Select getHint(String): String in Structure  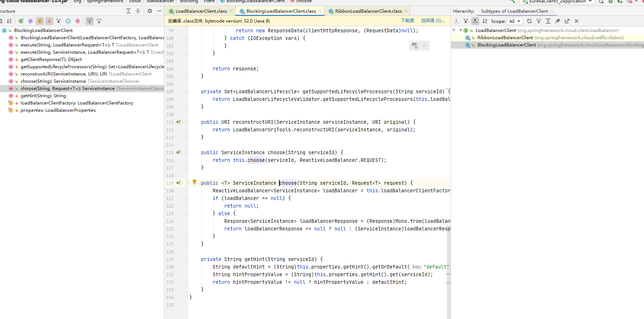pos(82,96)
